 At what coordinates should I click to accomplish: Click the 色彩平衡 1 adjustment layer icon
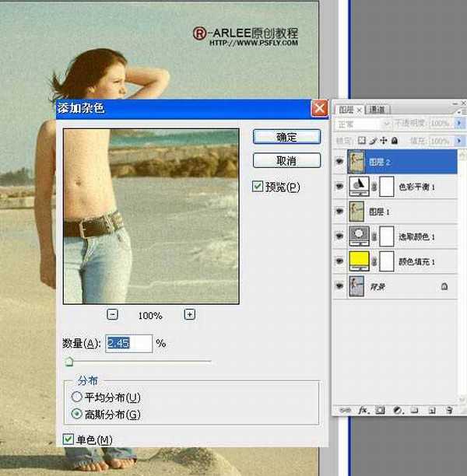click(360, 187)
